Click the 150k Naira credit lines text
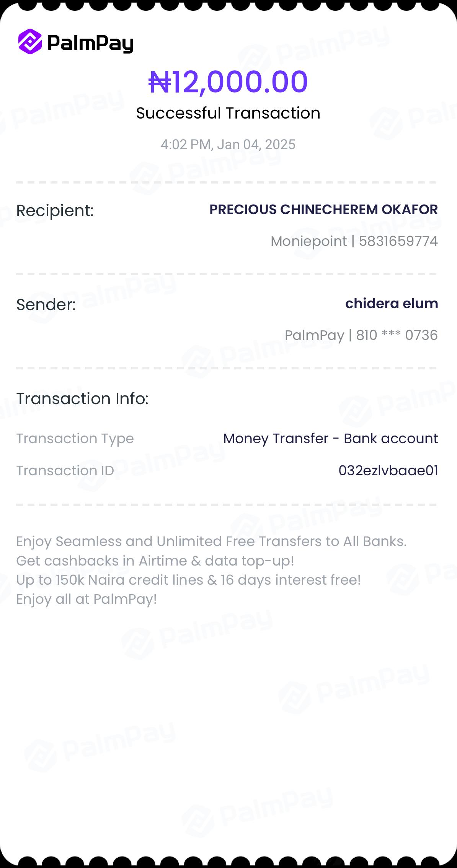 [188, 580]
